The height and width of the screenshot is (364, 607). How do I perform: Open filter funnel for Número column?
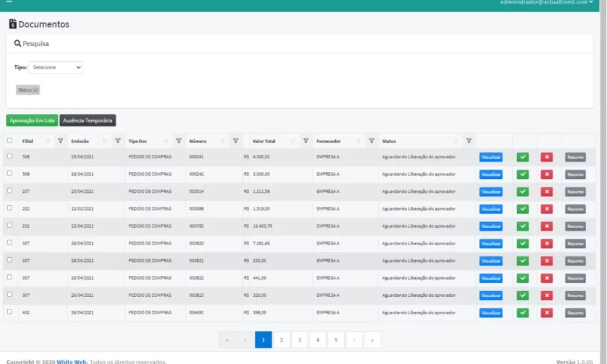pos(236,141)
